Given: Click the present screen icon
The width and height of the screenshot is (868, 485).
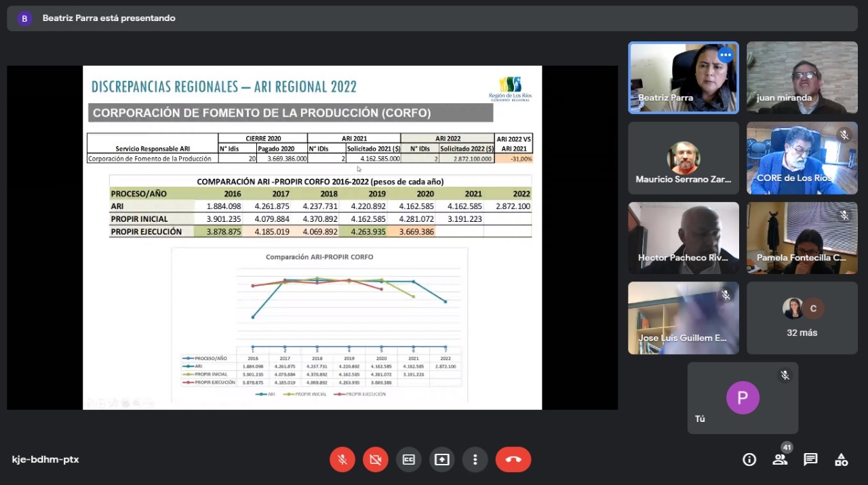Looking at the screenshot, I should pyautogui.click(x=442, y=459).
